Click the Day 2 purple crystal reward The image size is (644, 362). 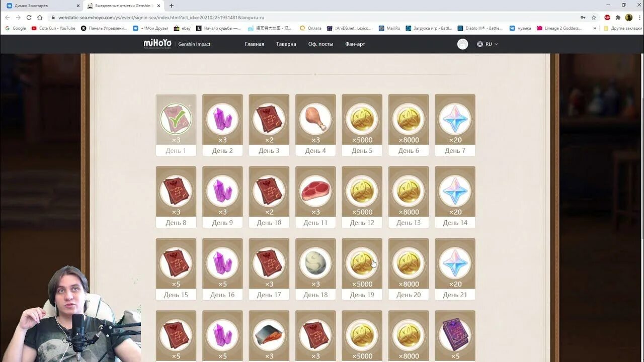(x=222, y=125)
